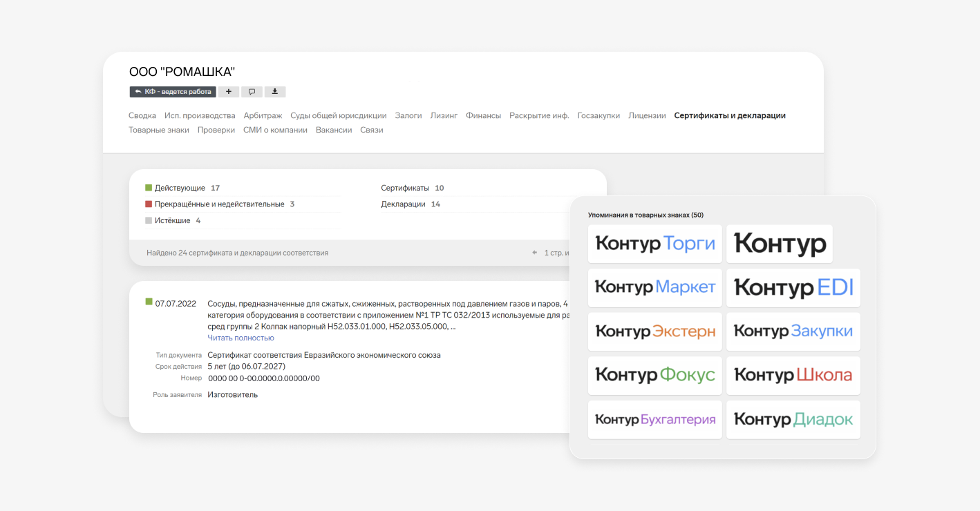Go to the Госзакупки tab
The width and height of the screenshot is (980, 511).
click(599, 116)
